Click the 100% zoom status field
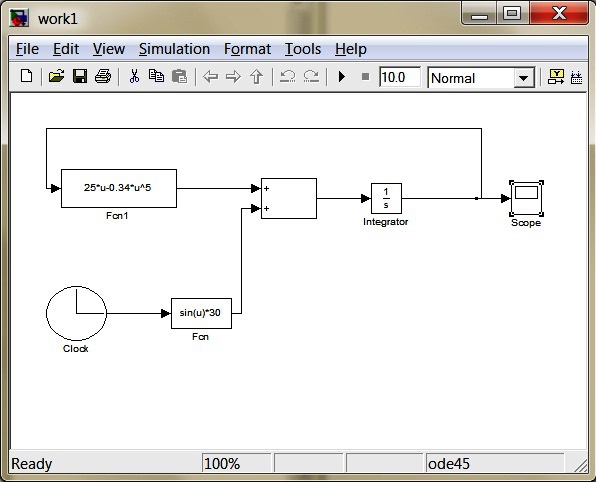596x482 pixels. click(x=236, y=464)
